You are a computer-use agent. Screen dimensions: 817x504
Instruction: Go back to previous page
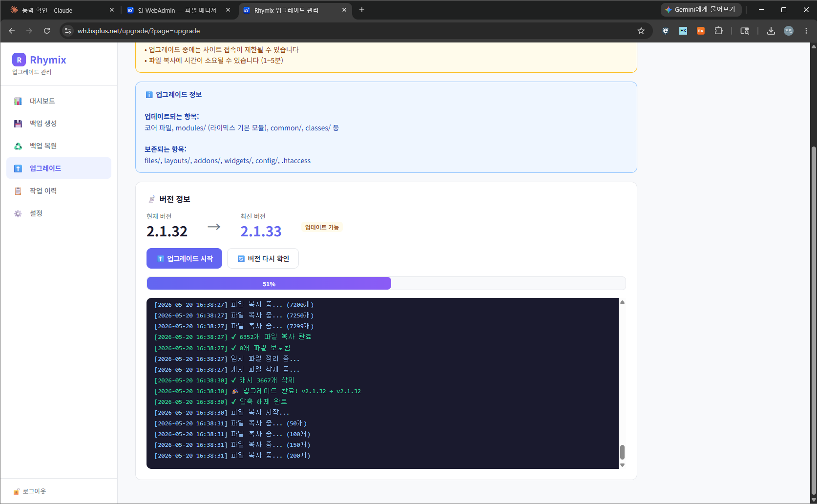[12, 31]
